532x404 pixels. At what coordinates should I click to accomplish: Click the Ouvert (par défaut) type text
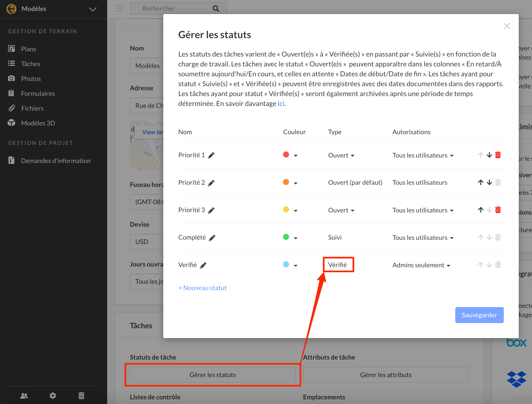coord(355,183)
